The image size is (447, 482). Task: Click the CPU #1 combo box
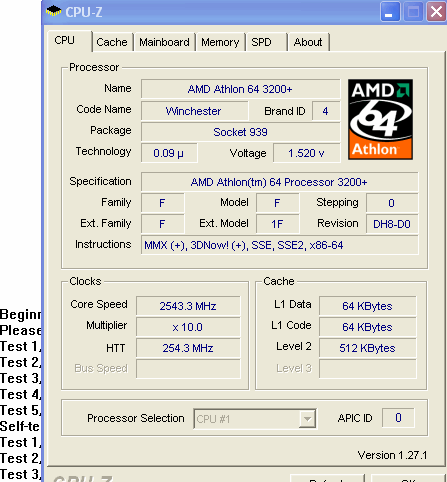(x=255, y=419)
